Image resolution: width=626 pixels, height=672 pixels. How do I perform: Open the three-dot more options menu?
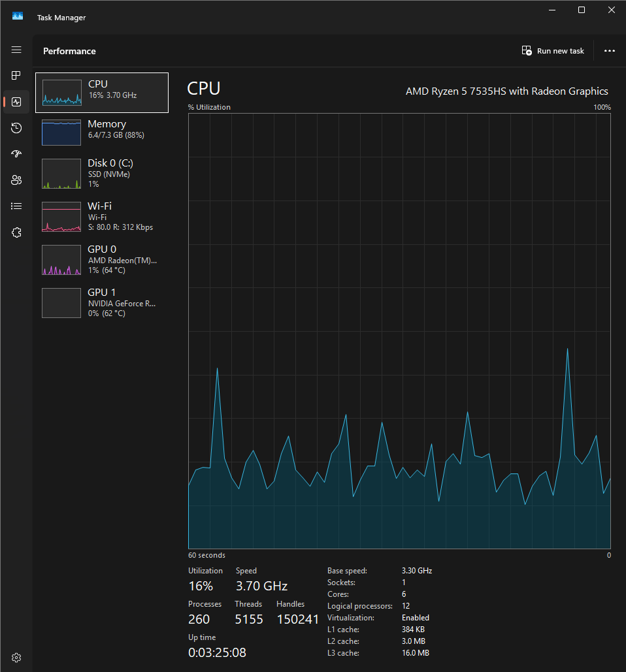[x=609, y=51]
